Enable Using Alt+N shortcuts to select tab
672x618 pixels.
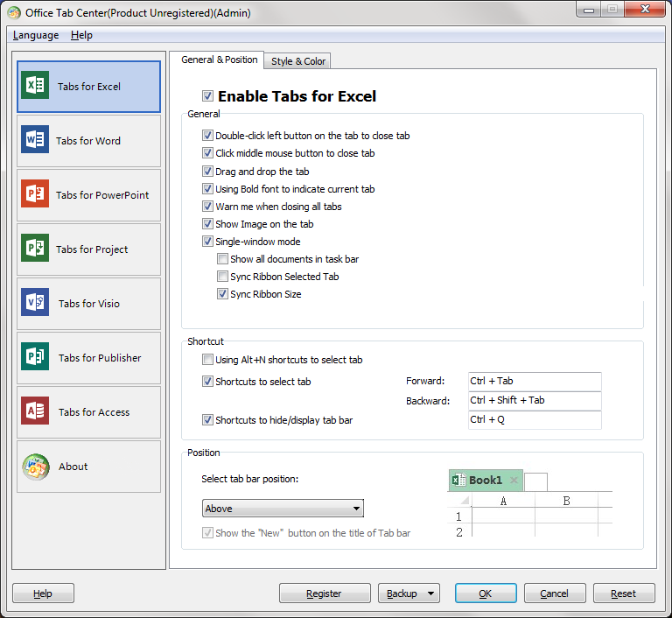[207, 360]
